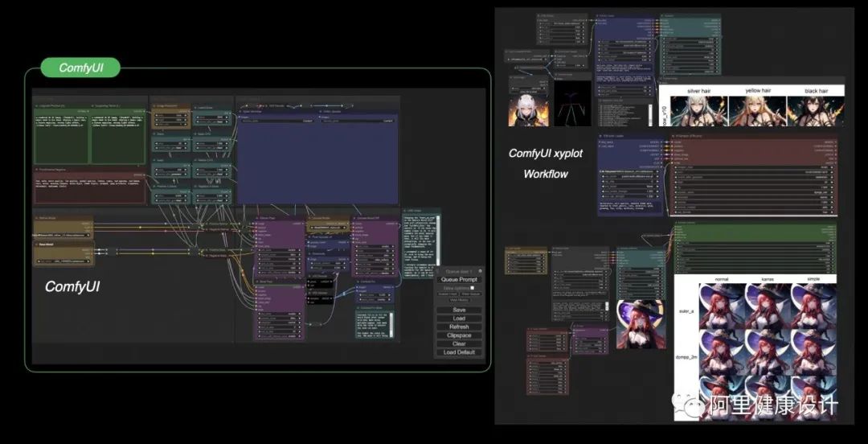Click the Queue Prompt button
Viewport: 868px width, 444px height.
coord(459,279)
